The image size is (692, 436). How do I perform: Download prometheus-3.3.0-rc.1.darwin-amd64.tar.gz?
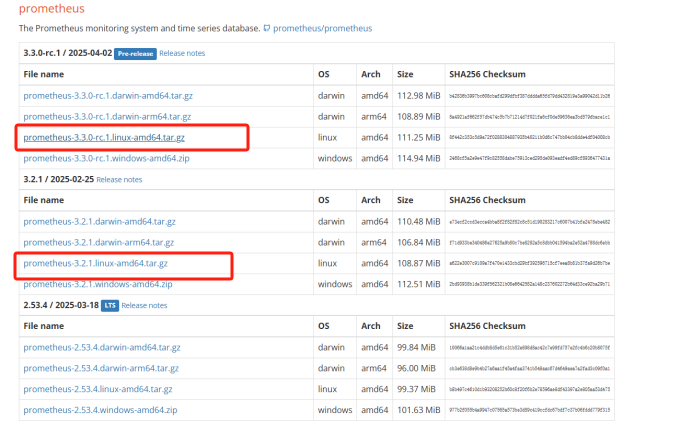[x=108, y=96]
